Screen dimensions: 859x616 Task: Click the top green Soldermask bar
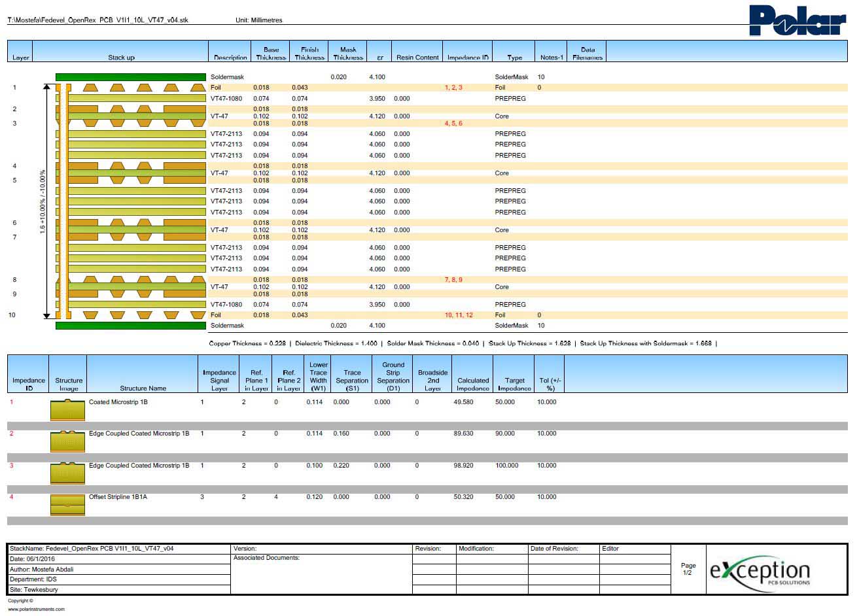(x=131, y=77)
